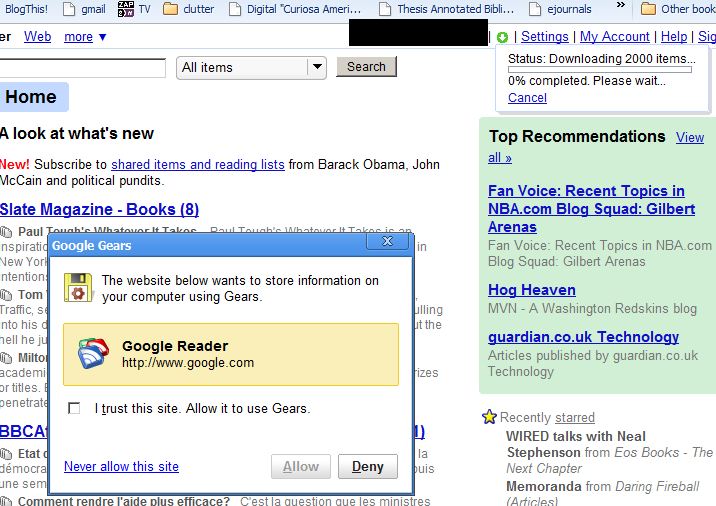The width and height of the screenshot is (716, 506).
Task: Open the My Account link
Action: point(615,37)
